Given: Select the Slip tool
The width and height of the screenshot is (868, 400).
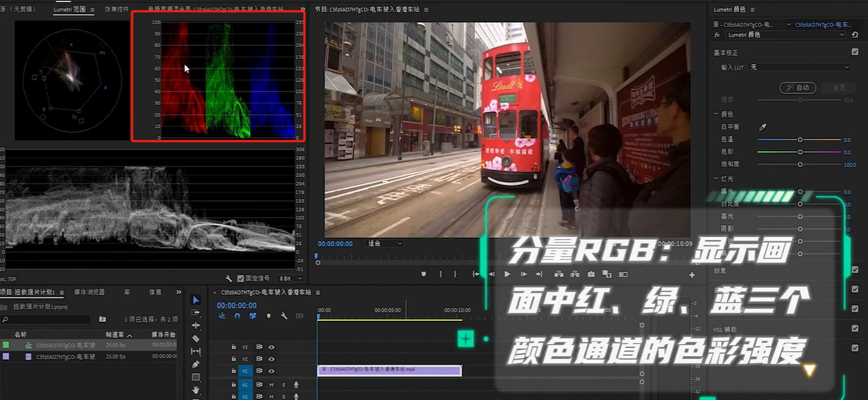Looking at the screenshot, I should 196,351.
